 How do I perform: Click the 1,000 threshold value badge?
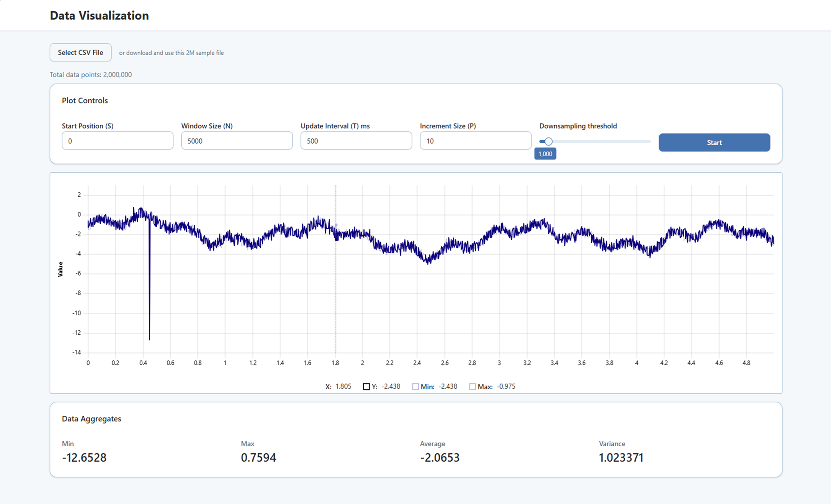tap(545, 154)
